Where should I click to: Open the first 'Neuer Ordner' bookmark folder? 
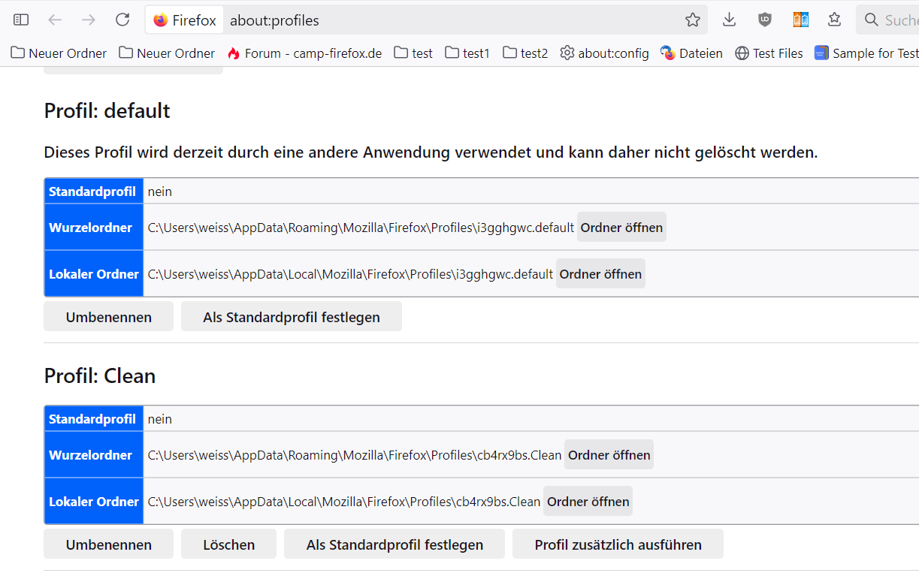(x=59, y=53)
